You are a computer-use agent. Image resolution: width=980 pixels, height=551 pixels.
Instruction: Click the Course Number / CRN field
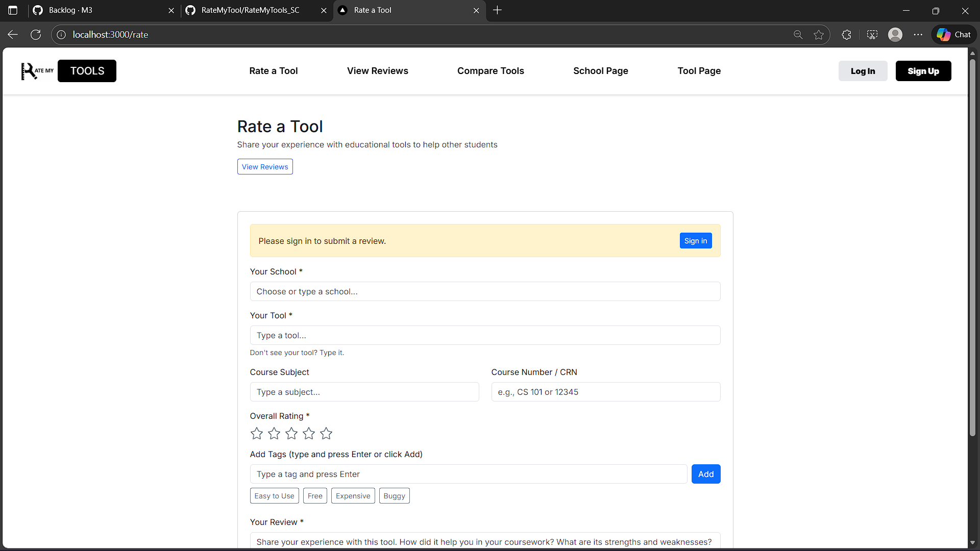pyautogui.click(x=605, y=392)
